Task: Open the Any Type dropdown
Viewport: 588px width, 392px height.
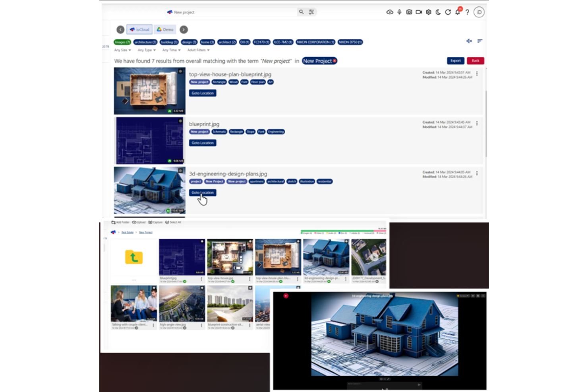Action: click(x=147, y=50)
